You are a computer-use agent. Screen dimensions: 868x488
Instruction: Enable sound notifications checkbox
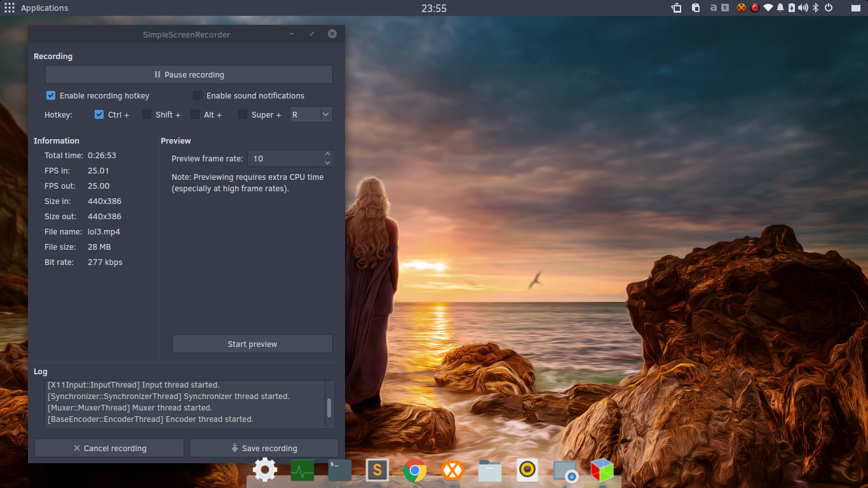pos(198,95)
